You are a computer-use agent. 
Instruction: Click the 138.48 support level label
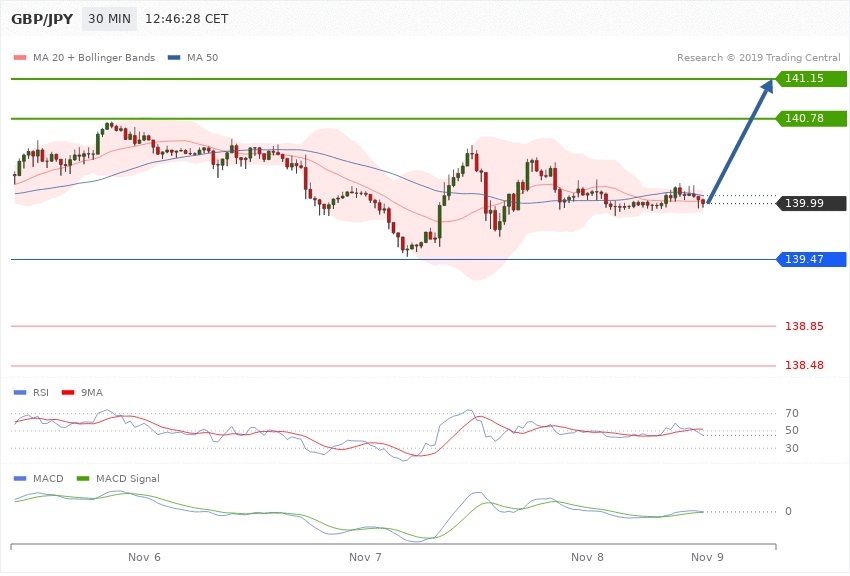point(804,366)
